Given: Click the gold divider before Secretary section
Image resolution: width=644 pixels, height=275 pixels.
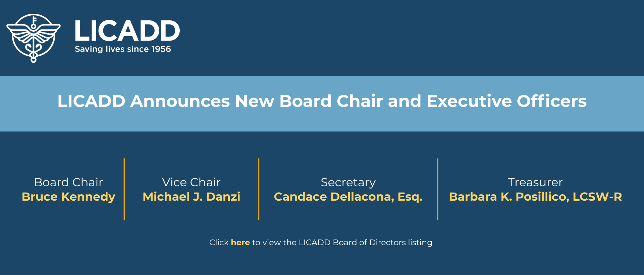Looking at the screenshot, I should click(259, 189).
